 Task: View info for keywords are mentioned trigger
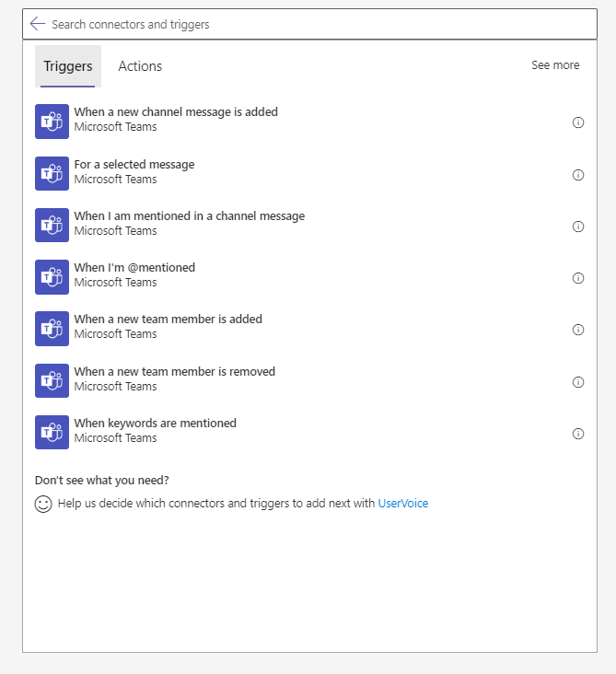(x=577, y=434)
